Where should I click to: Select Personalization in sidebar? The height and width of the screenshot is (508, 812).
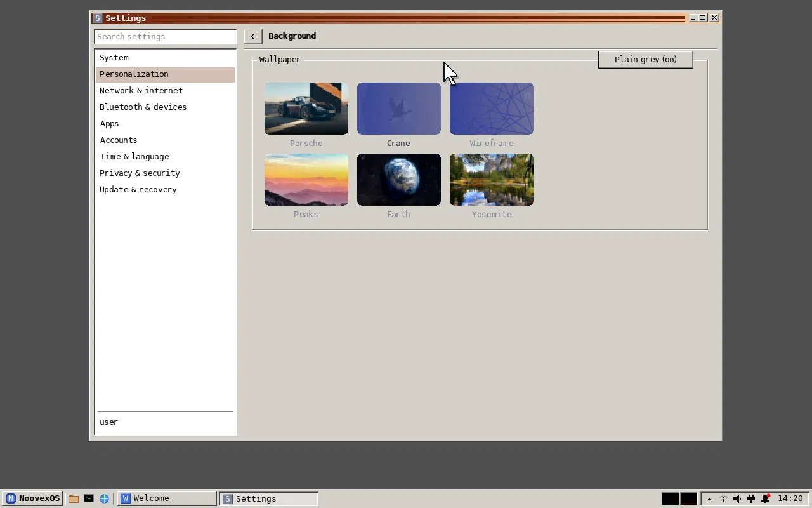click(x=166, y=74)
